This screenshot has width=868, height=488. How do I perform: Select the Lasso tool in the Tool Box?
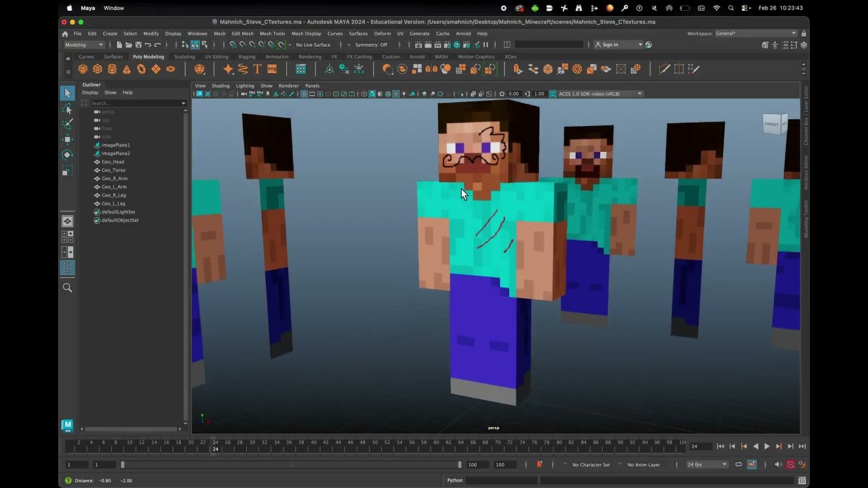click(67, 108)
